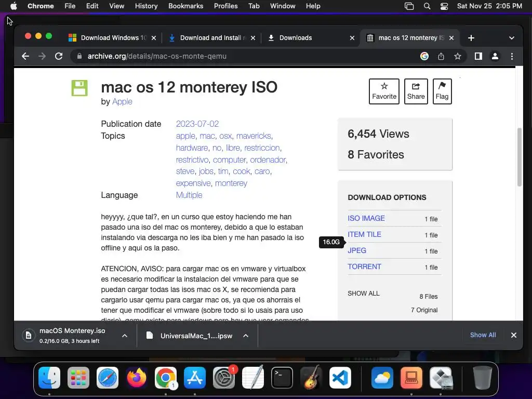Expand the tab search dropdown arrow

512,38
